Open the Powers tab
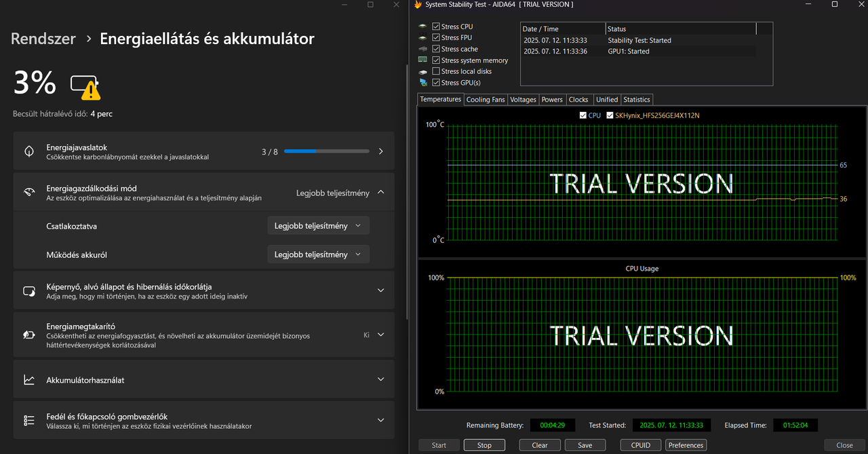 [x=552, y=100]
